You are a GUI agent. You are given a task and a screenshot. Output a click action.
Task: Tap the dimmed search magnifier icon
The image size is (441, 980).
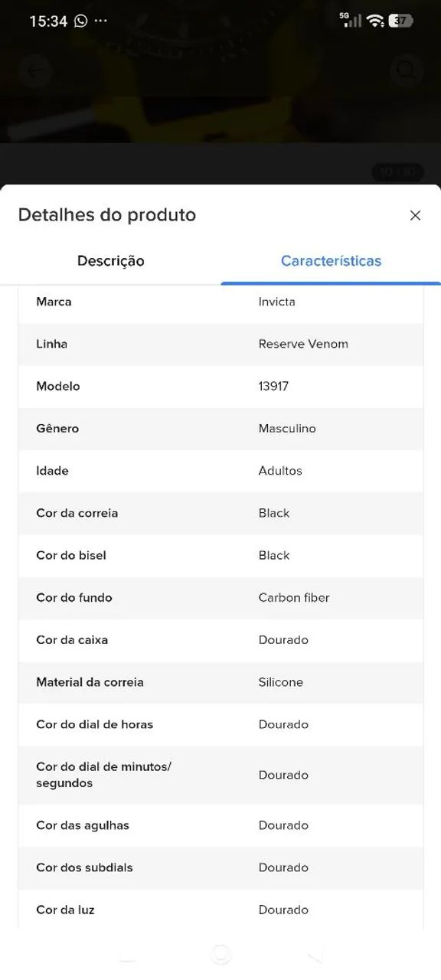[x=406, y=71]
